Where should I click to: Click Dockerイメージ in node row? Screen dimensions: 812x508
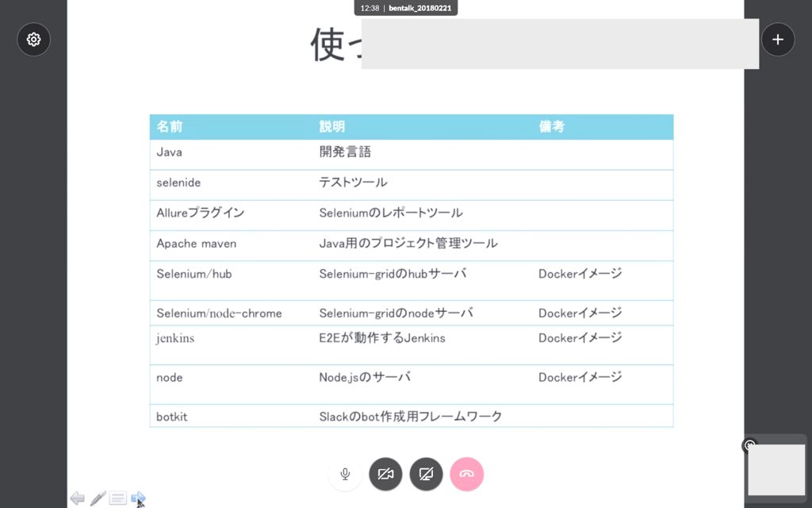580,377
